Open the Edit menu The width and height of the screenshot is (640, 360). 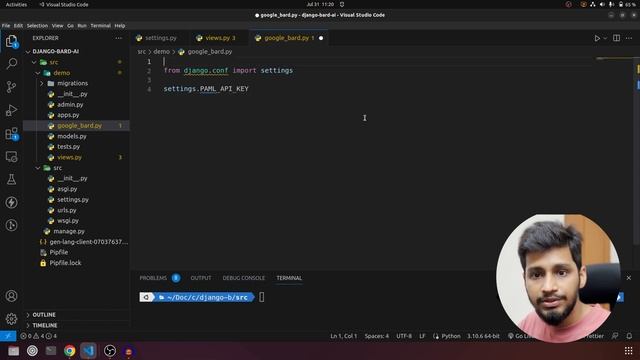pos(18,25)
